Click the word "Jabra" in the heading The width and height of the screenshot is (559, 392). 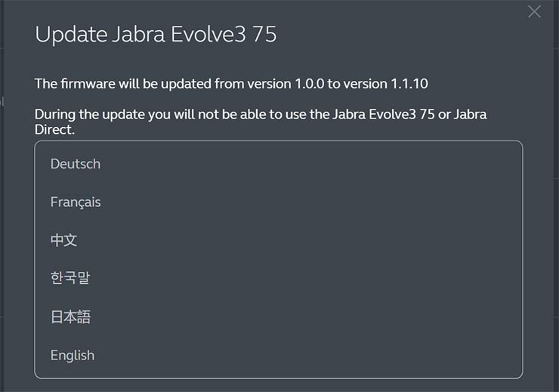pyautogui.click(x=139, y=35)
